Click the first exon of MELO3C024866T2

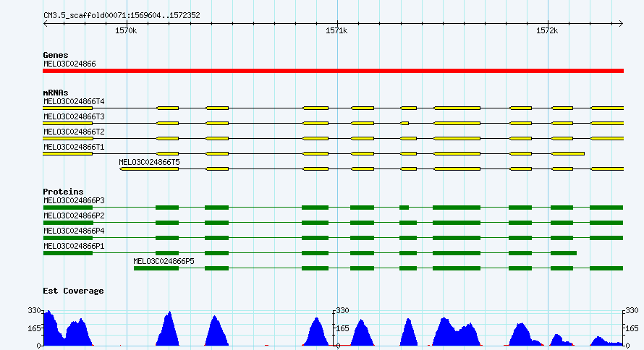click(68, 139)
